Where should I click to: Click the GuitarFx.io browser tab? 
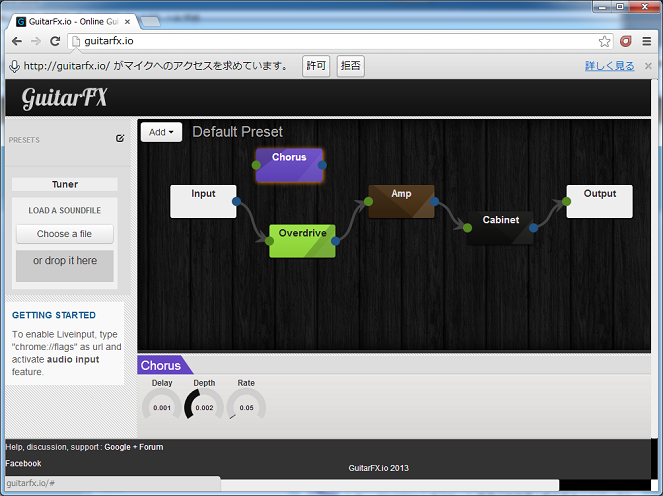(x=74, y=22)
